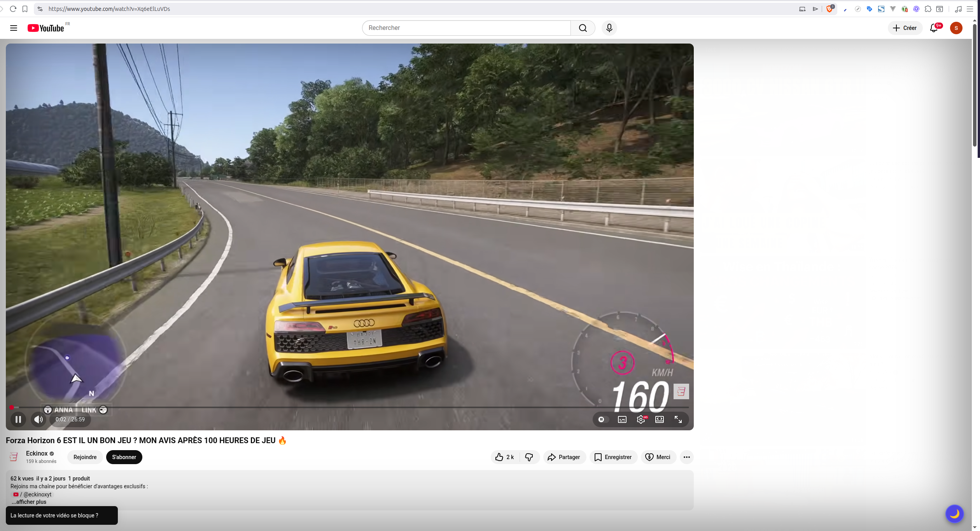Image resolution: width=980 pixels, height=531 pixels.
Task: Expand description with ...afficher plus
Action: tap(29, 502)
